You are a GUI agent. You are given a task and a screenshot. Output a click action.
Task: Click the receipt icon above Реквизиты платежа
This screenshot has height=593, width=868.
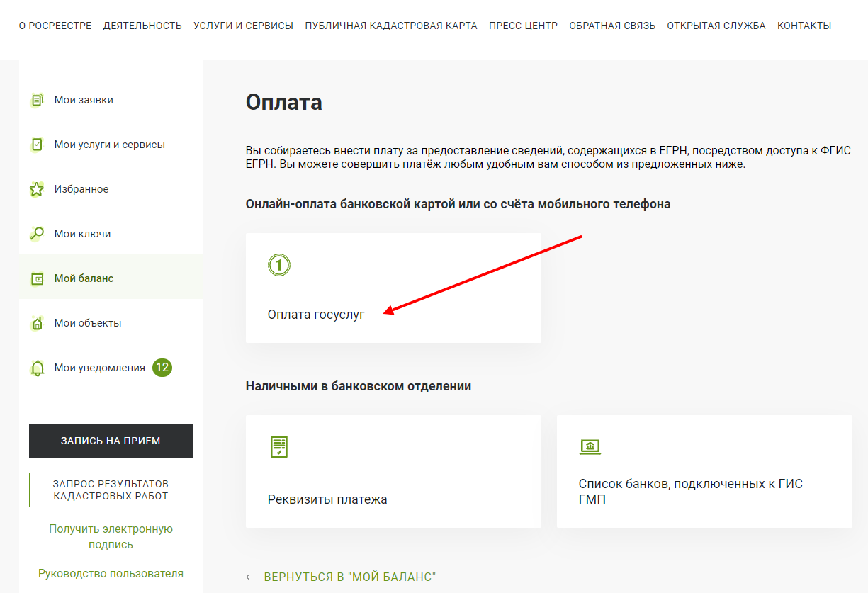279,447
